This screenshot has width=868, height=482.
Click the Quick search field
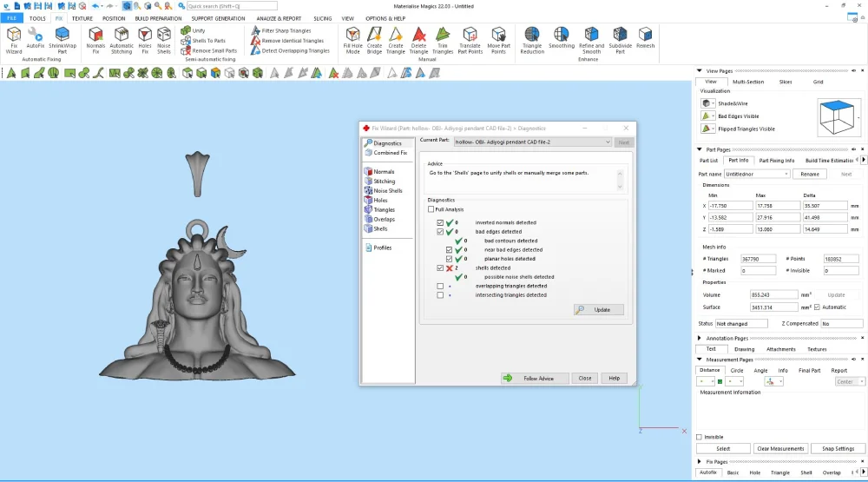point(232,6)
